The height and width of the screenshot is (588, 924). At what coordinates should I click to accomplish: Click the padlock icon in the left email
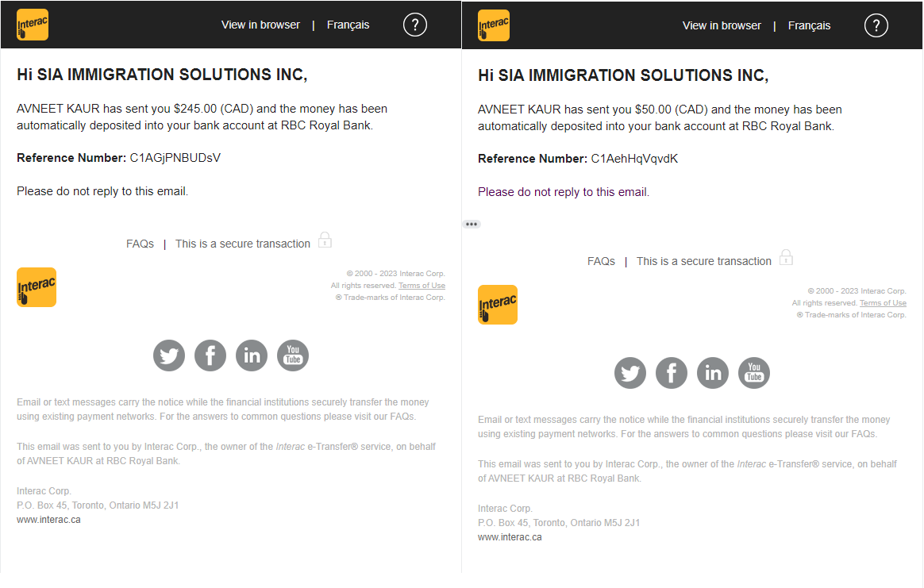click(325, 240)
